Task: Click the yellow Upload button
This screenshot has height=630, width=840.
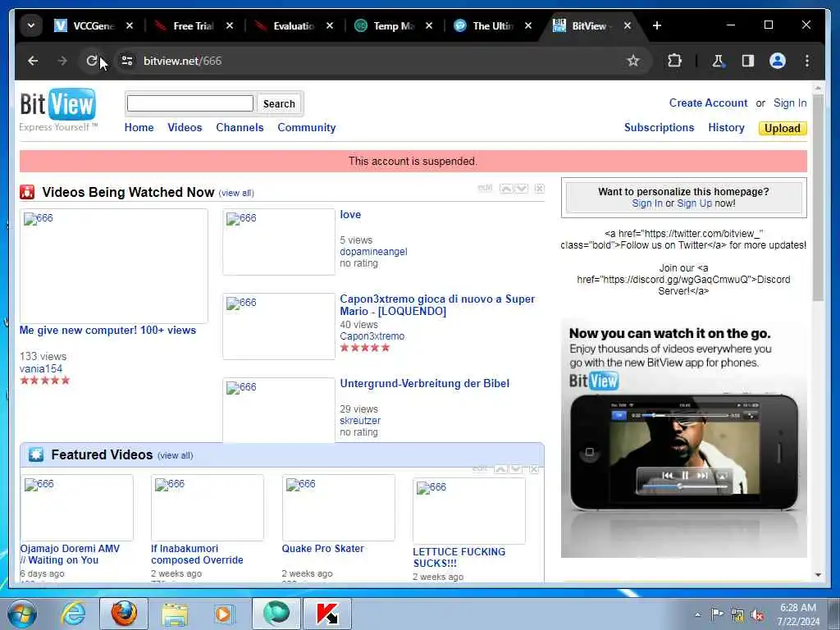Action: pyautogui.click(x=782, y=129)
